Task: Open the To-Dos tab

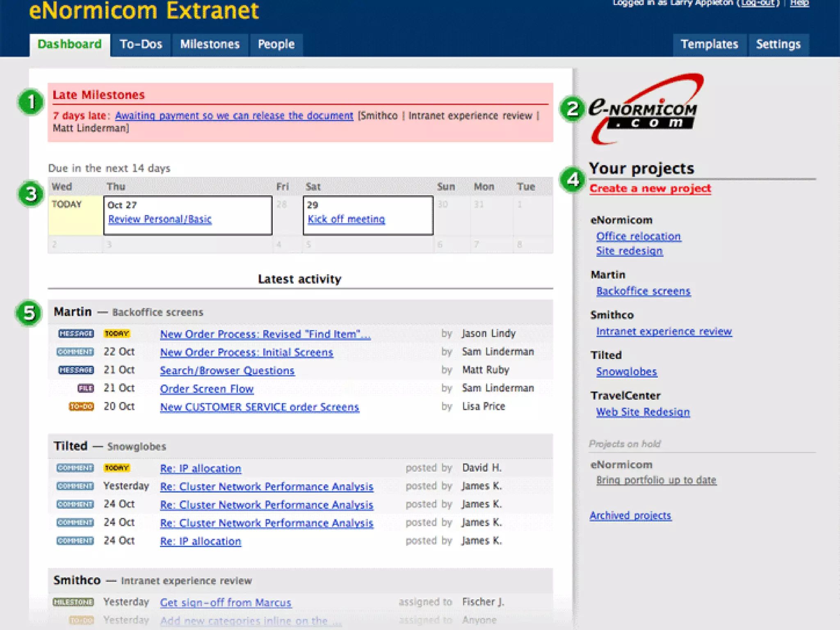Action: (141, 44)
